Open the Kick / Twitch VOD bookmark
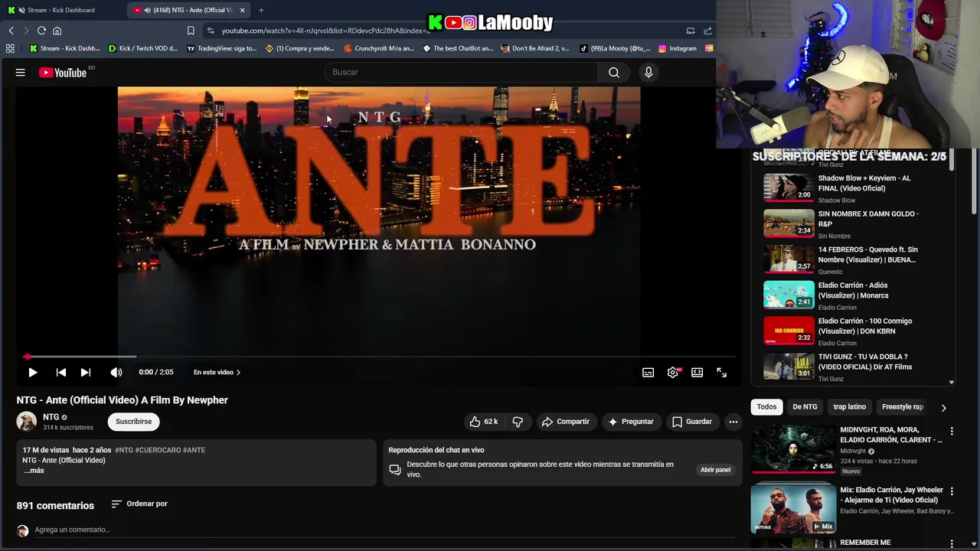Image resolution: width=980 pixels, height=551 pixels. tap(143, 48)
